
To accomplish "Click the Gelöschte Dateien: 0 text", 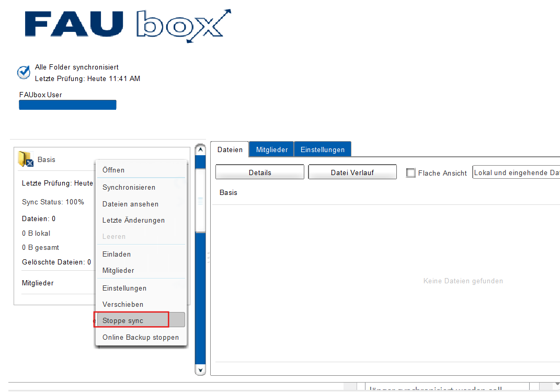I will [x=56, y=262].
